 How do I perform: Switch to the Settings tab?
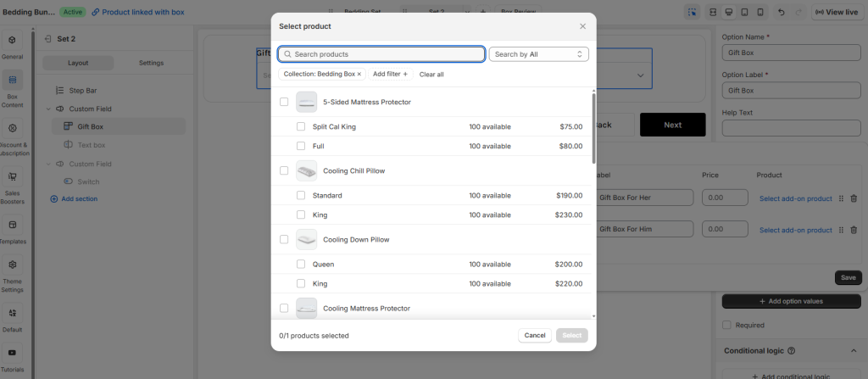tap(151, 63)
